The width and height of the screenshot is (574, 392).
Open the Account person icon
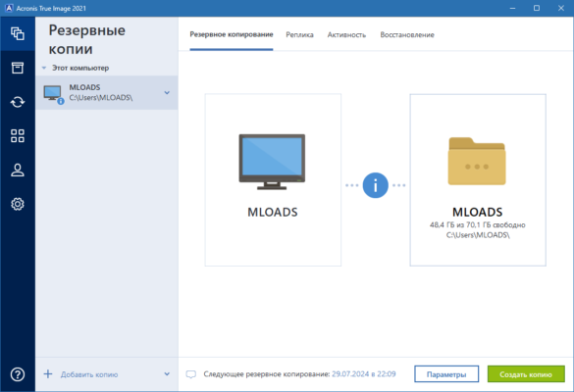pyautogui.click(x=18, y=171)
